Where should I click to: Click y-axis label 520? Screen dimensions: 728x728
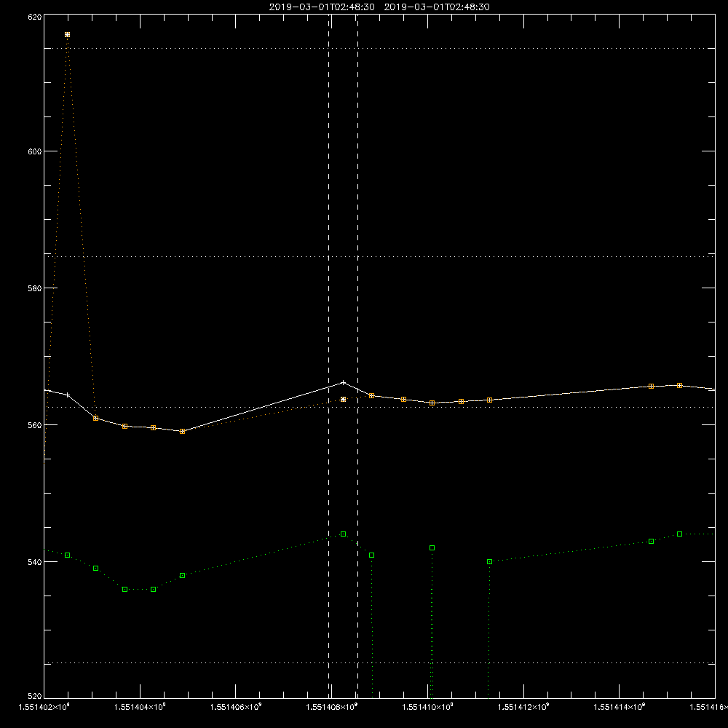point(35,696)
